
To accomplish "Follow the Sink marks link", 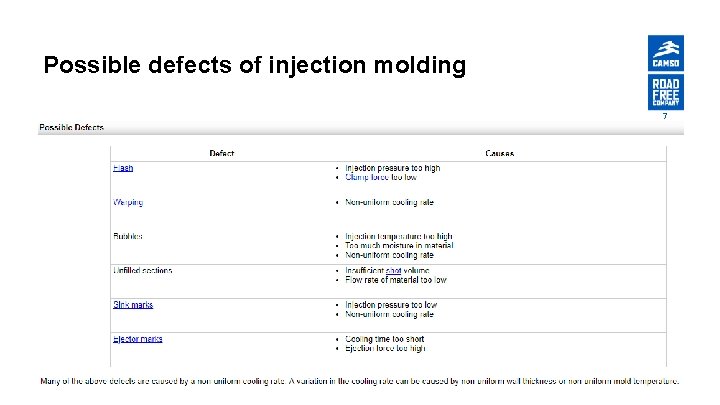I will 133,305.
